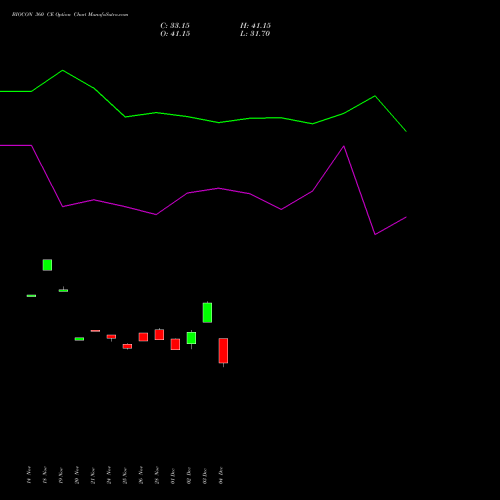Select the 24 Nov date label
Image resolution: width=500 pixels, height=500 pixels.
click(x=109, y=475)
